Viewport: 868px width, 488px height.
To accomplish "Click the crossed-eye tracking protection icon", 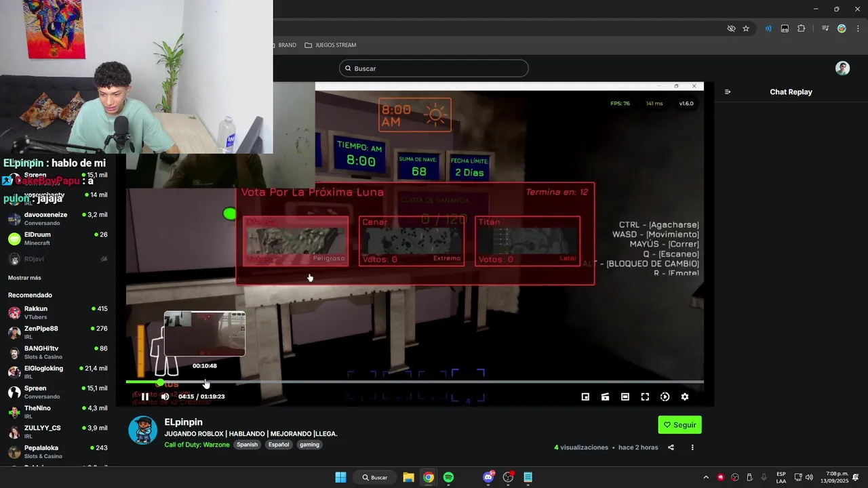I will [731, 28].
